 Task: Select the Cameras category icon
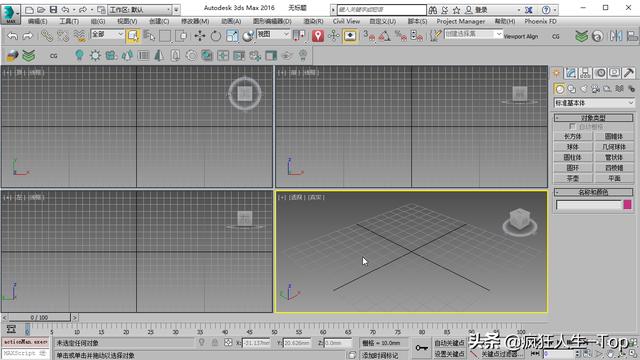pos(596,89)
